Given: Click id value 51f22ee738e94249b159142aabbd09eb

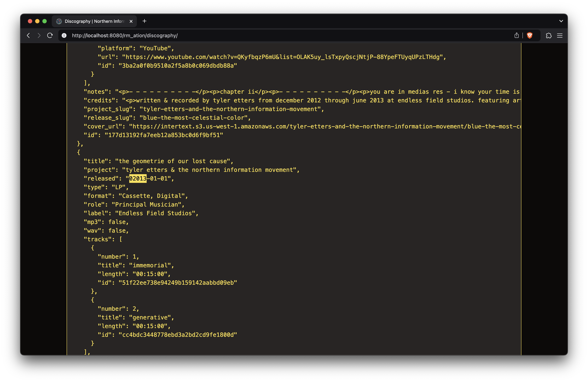Looking at the screenshot, I should (x=178, y=283).
